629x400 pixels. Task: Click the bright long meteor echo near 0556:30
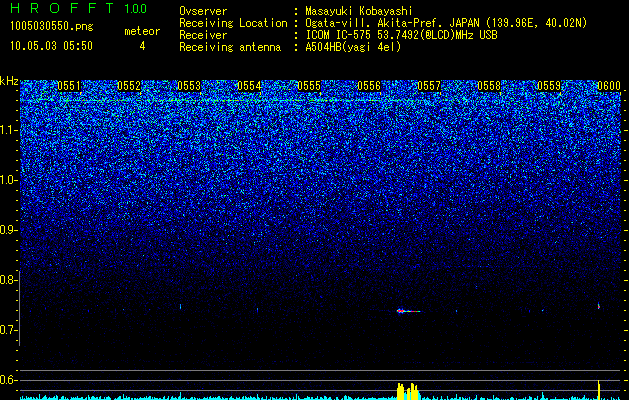(x=408, y=311)
